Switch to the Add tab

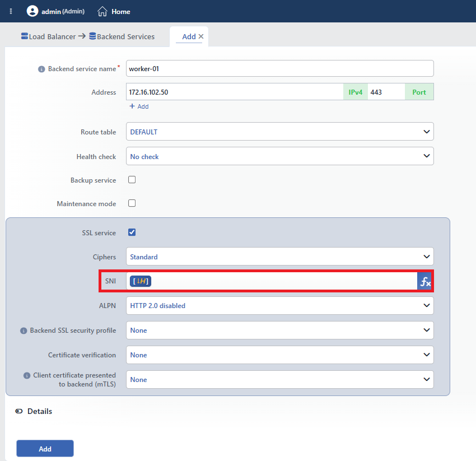[x=189, y=37]
